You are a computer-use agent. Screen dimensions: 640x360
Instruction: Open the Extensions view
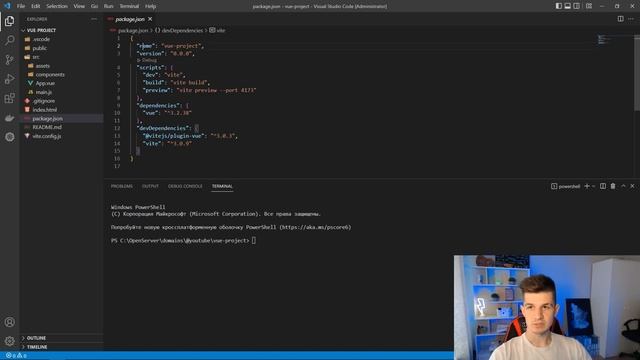(x=9, y=98)
